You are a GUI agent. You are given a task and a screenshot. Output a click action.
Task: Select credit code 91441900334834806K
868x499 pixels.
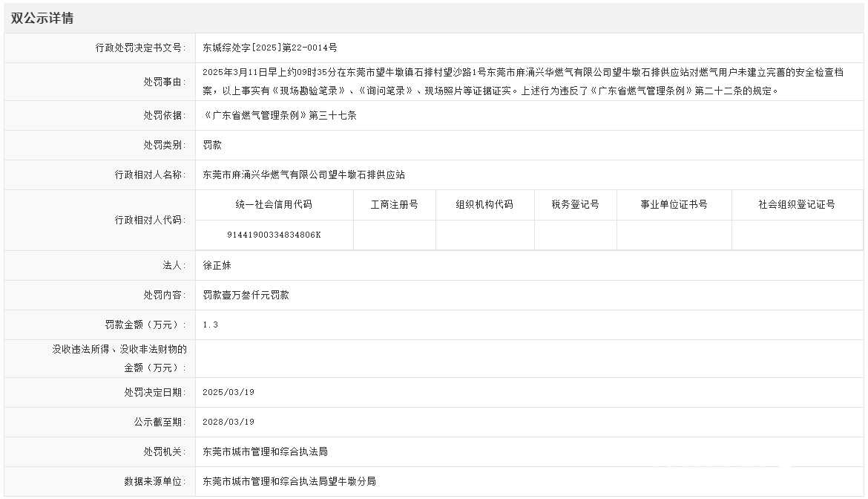point(274,235)
